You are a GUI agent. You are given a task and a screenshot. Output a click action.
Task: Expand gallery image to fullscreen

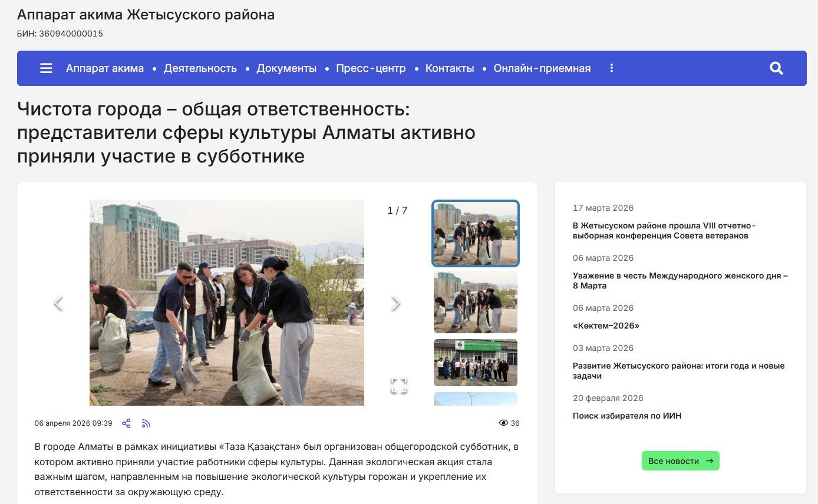pos(399,386)
